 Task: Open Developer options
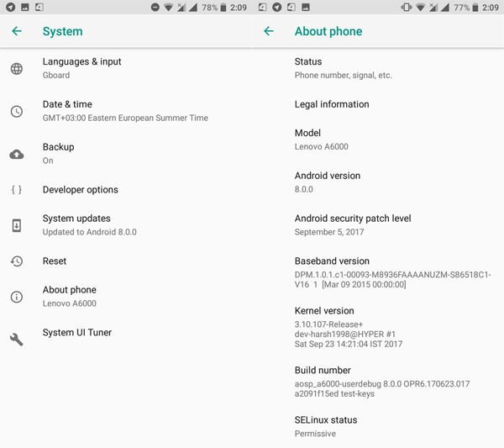[x=126, y=189]
